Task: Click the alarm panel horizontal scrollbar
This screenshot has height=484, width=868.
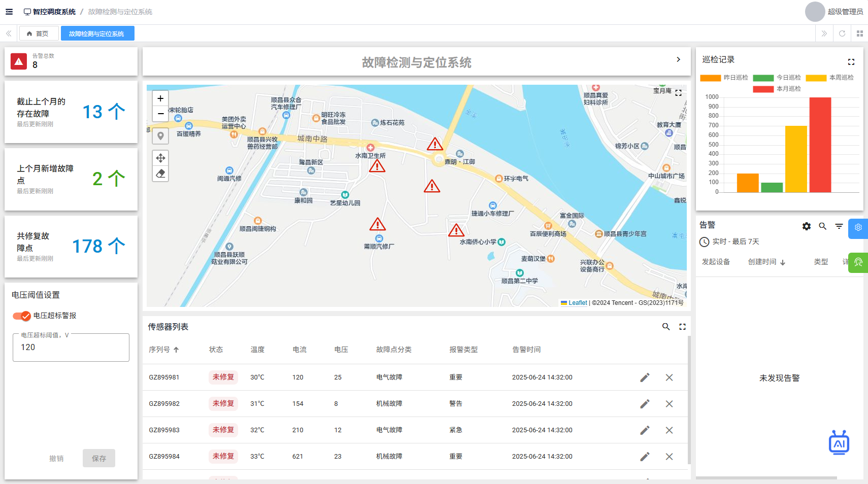Action: pyautogui.click(x=766, y=478)
